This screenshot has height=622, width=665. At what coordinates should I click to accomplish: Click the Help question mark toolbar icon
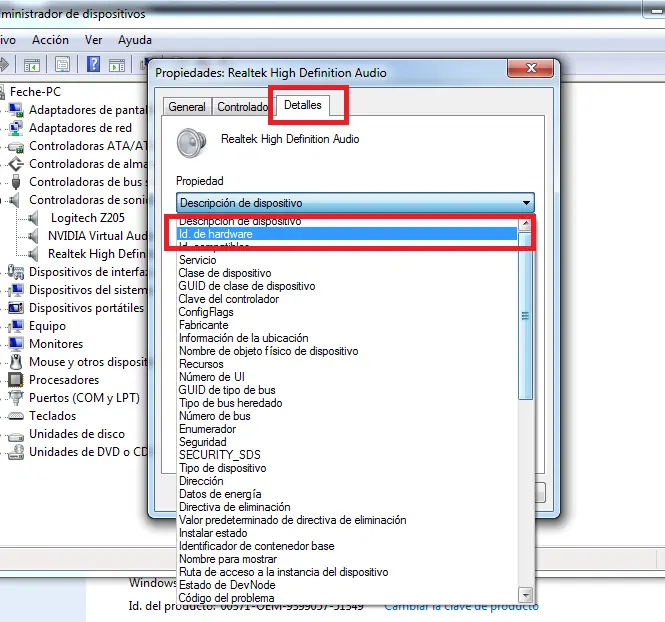[93, 64]
